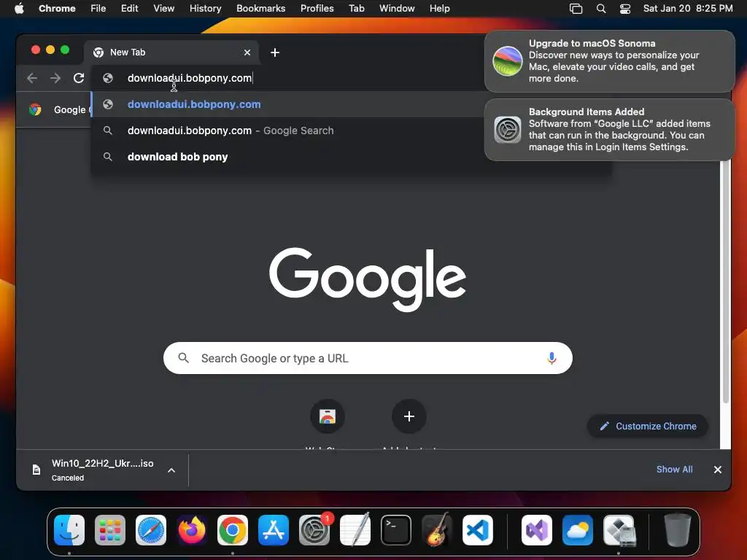Screen dimensions: 747x560
Task: Open Spotlight search in the menu bar
Action: click(601, 9)
